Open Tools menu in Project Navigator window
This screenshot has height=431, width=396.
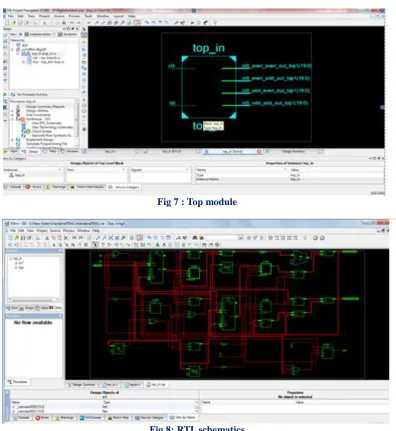[88, 16]
